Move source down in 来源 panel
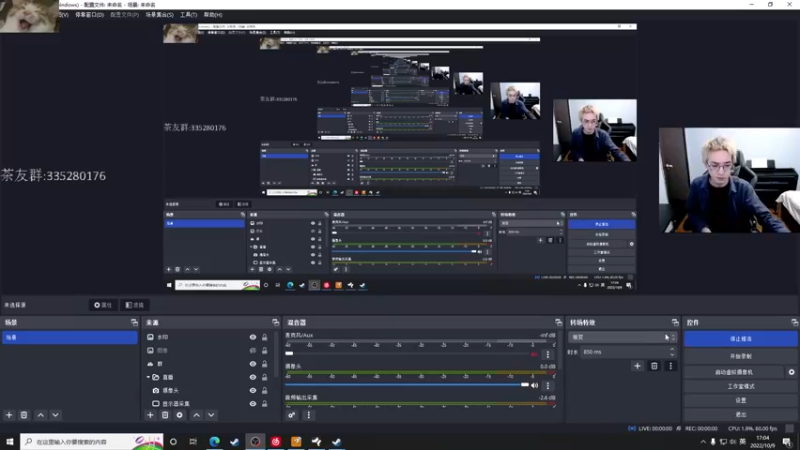Viewport: 800px width, 450px height. (x=211, y=415)
